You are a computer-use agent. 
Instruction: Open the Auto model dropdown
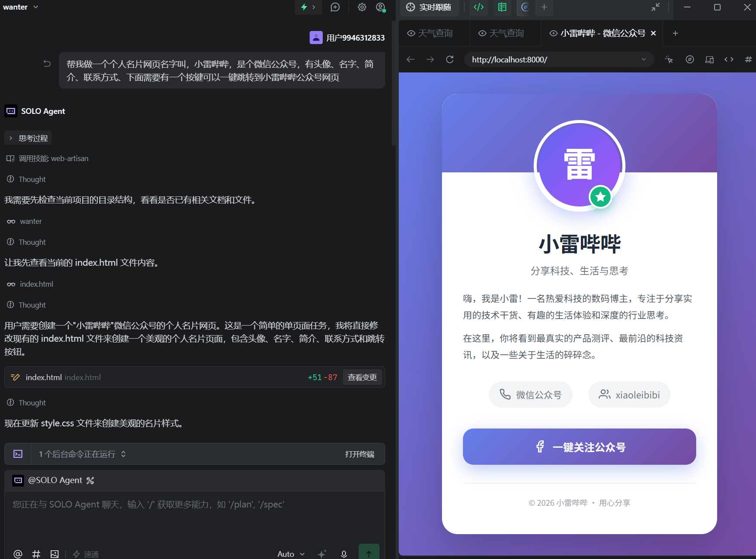tap(291, 554)
